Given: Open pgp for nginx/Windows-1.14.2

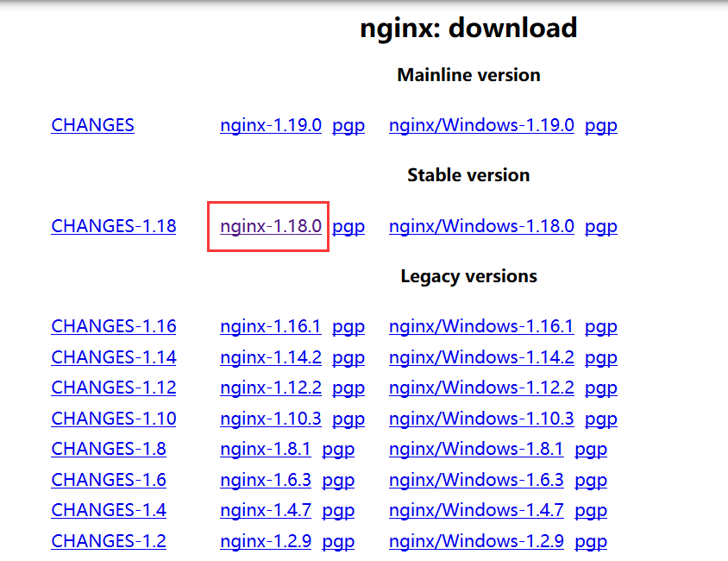Looking at the screenshot, I should coord(601,357).
